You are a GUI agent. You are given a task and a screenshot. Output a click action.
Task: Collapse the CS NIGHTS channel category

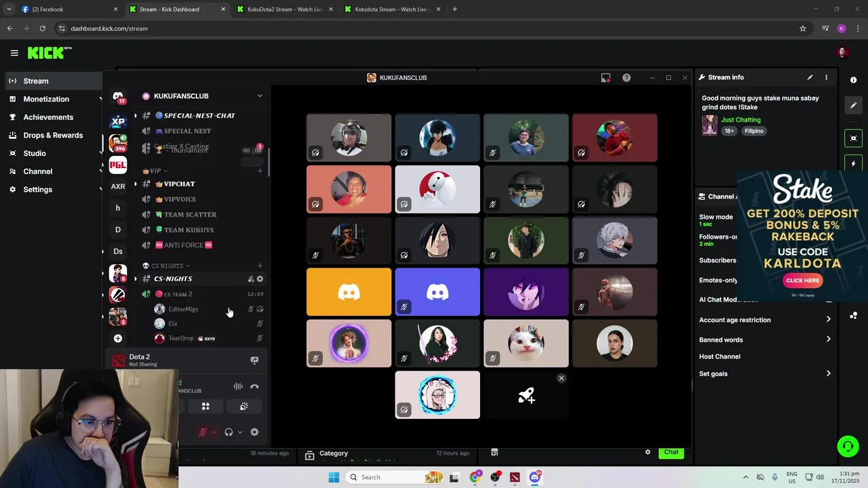click(167, 266)
